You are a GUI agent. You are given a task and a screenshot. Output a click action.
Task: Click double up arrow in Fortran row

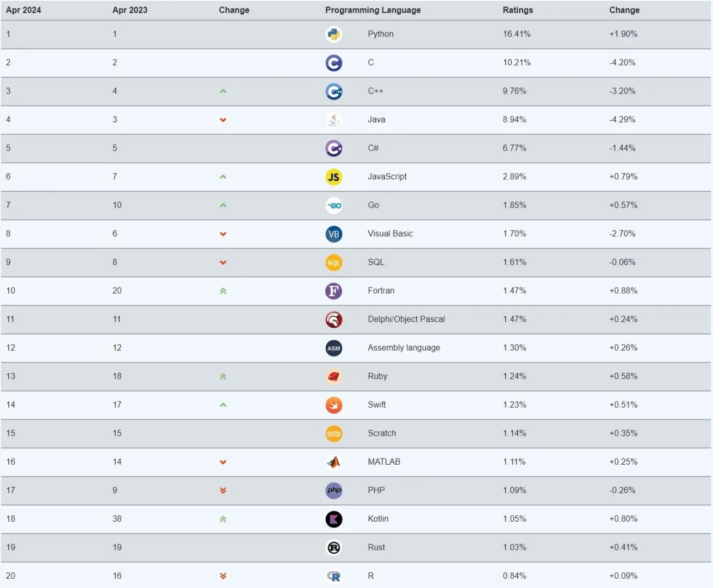click(x=223, y=291)
